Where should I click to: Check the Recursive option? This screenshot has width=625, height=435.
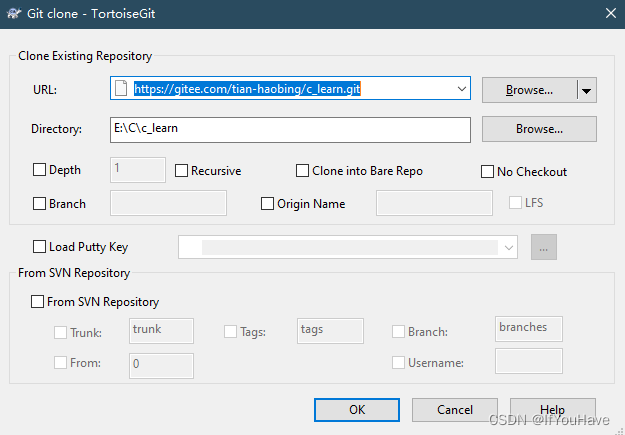181,171
